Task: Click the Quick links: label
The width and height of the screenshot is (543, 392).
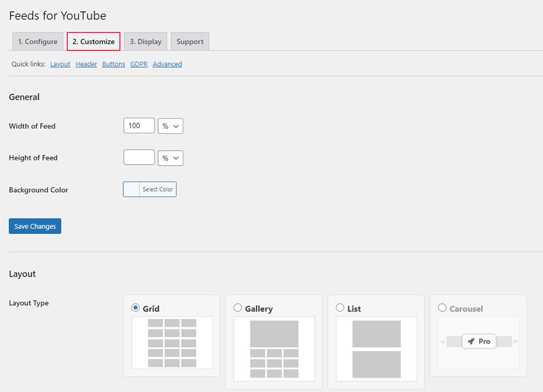Action: (x=29, y=64)
